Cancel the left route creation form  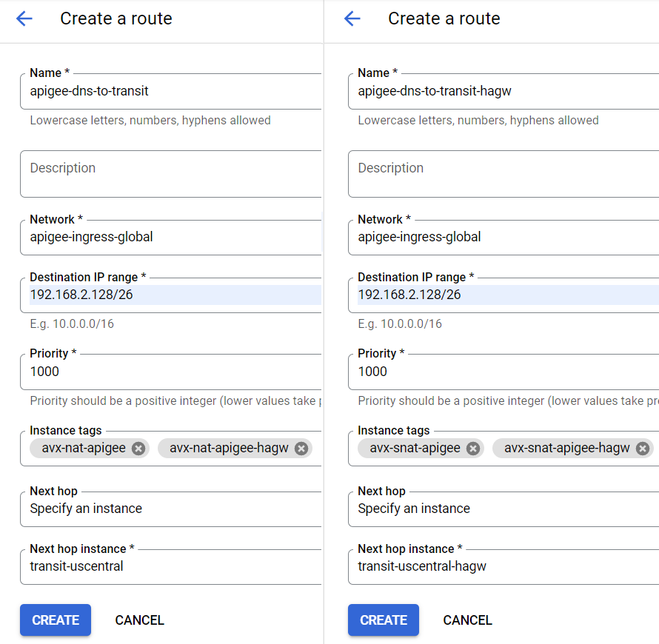pos(140,620)
